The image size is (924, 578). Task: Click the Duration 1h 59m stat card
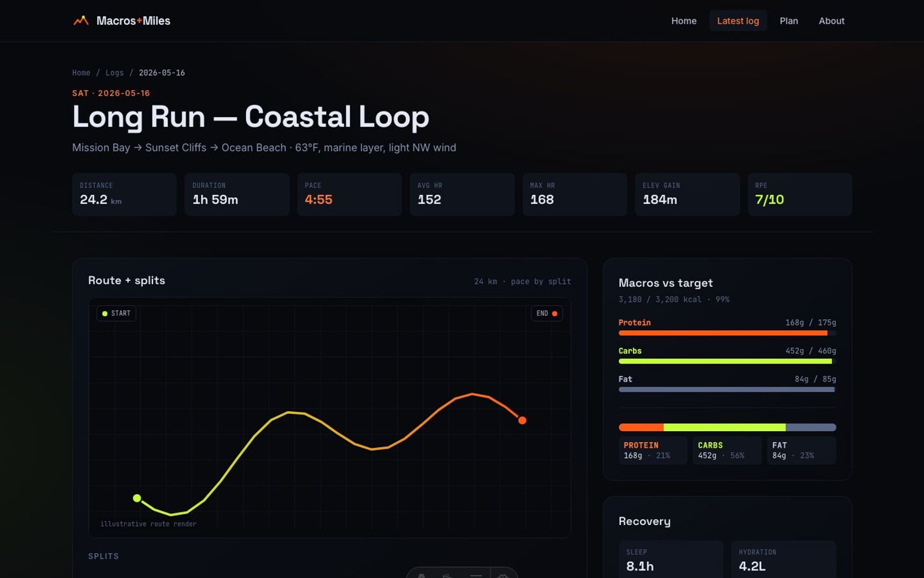pos(237,195)
